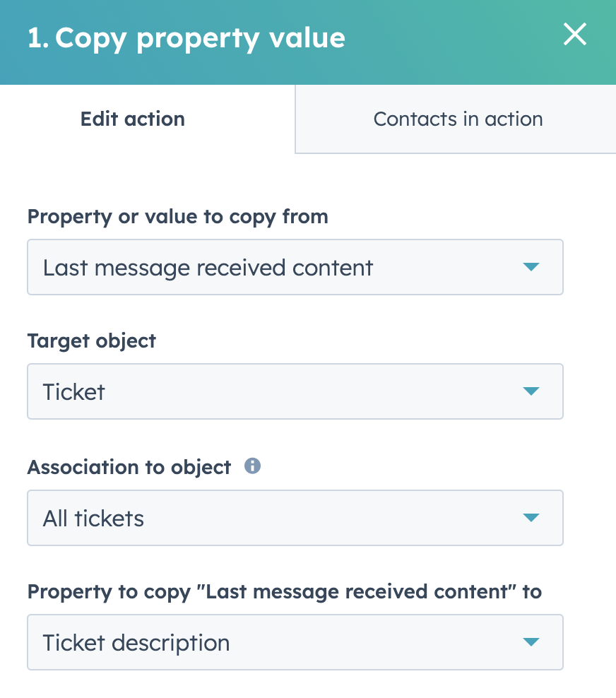Screen dimensions: 616x698
Task: Click the Association to object label
Action: coord(129,468)
